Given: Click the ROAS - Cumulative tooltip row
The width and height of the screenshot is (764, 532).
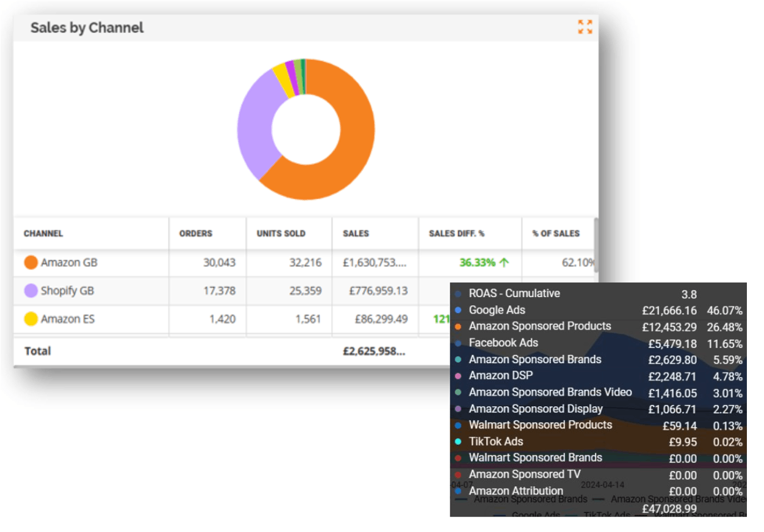Looking at the screenshot, I should tap(598, 293).
